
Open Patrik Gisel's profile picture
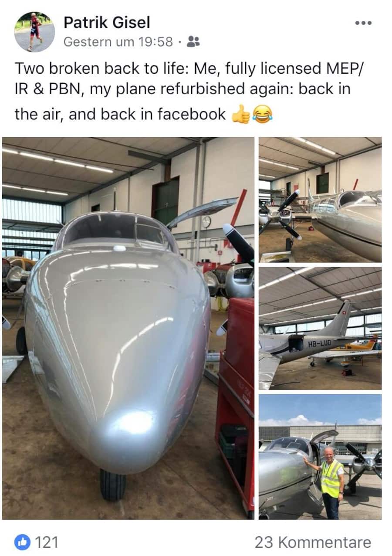[x=34, y=32]
